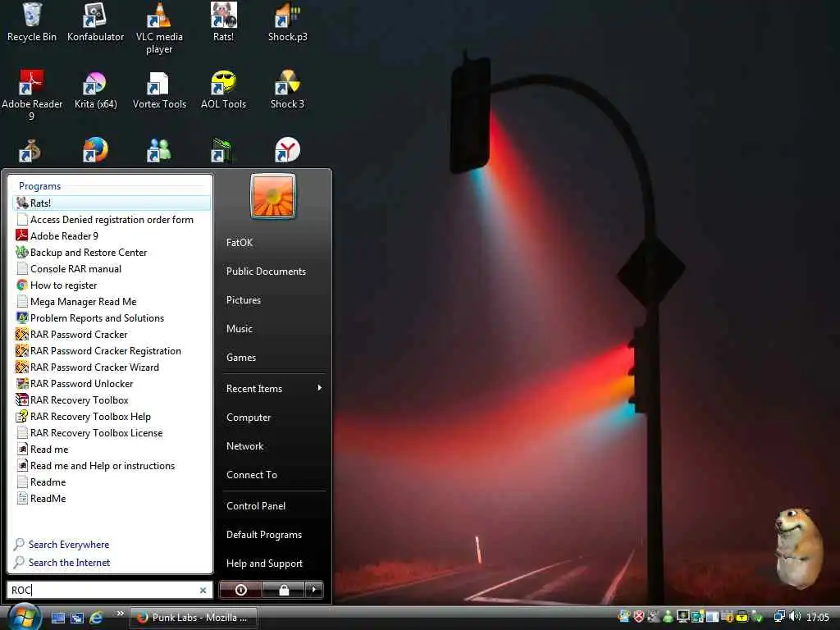Open RAR Recovery Toolbox License
The image size is (840, 630).
112,433
